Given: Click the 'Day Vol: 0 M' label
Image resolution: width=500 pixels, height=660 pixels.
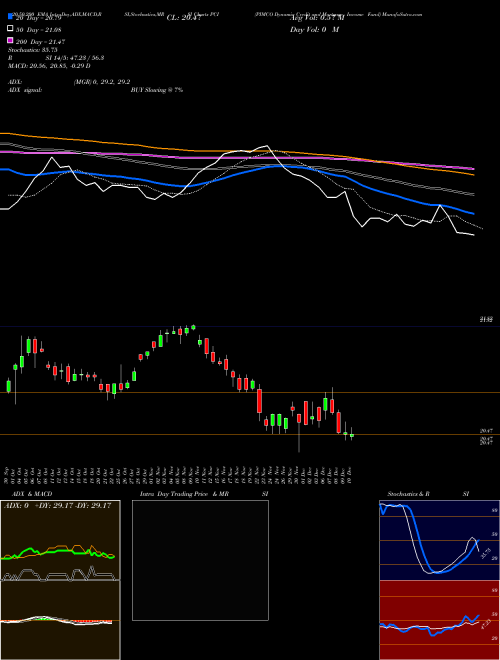Looking at the screenshot, I should point(314,29).
